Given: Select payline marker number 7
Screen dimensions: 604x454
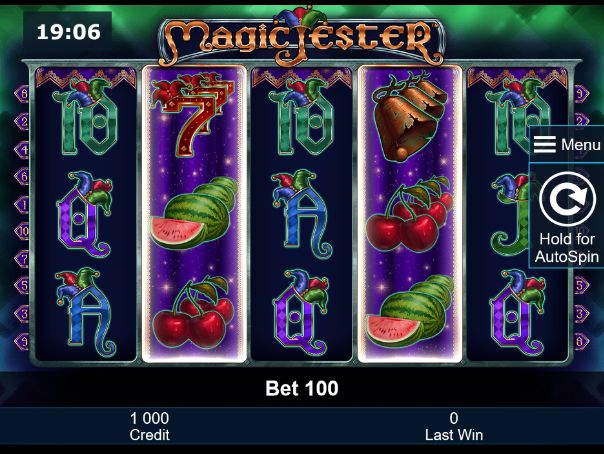Looking at the screenshot, I should [22, 258].
